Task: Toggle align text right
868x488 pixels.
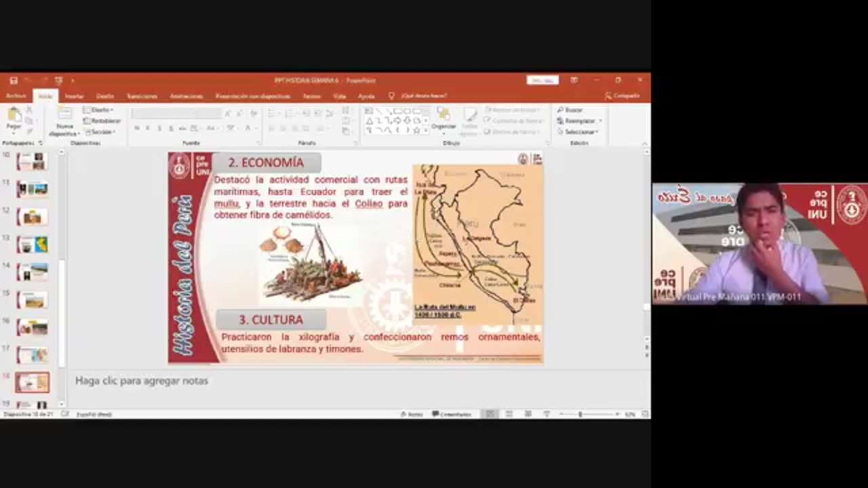Action: click(294, 128)
